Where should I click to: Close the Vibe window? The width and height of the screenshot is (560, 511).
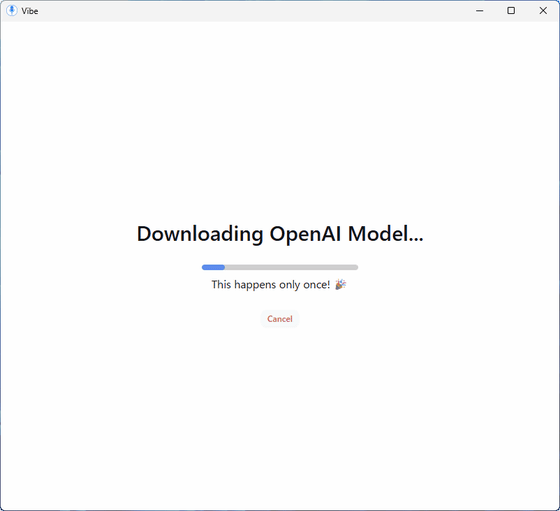(x=543, y=11)
